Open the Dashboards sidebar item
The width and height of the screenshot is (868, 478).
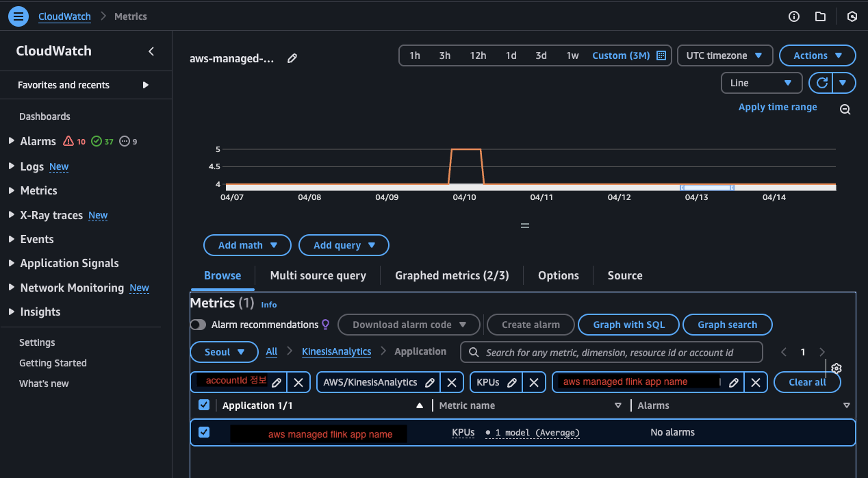(44, 116)
